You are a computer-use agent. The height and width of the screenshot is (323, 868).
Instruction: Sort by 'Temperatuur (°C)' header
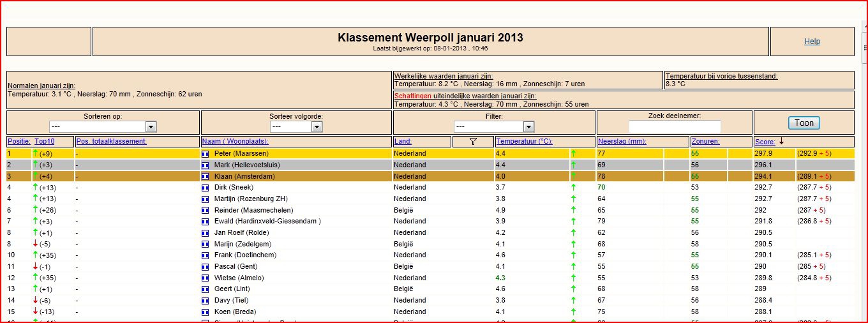point(524,141)
